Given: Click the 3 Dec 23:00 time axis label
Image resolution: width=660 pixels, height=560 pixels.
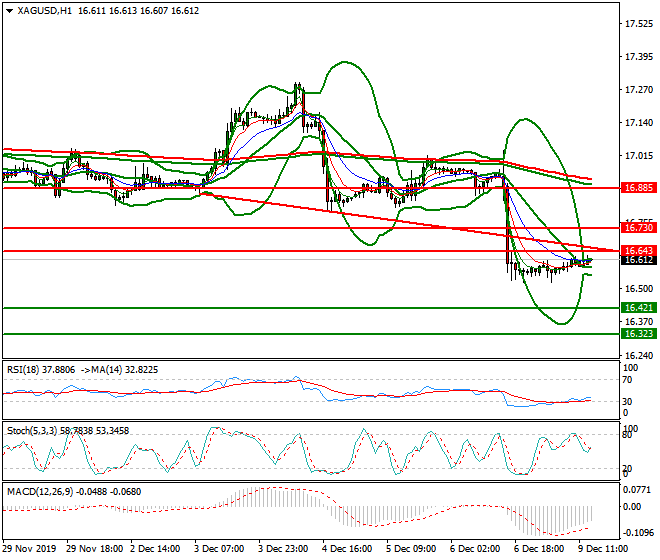Looking at the screenshot, I should [x=283, y=549].
